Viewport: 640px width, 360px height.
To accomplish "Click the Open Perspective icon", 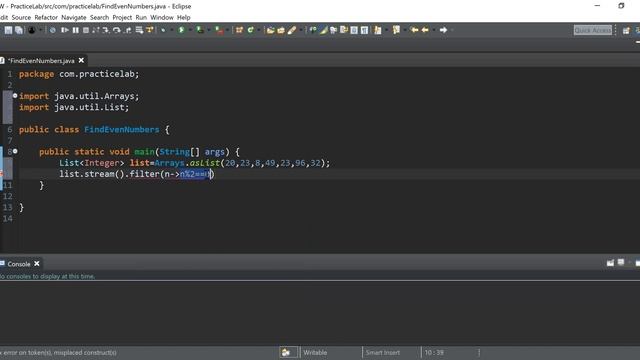I will click(626, 31).
